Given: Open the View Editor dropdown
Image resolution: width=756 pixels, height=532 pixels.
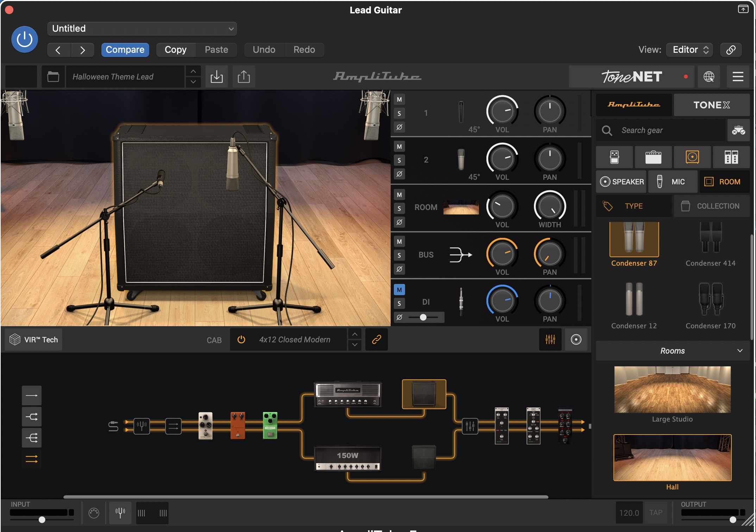Looking at the screenshot, I should pos(689,50).
